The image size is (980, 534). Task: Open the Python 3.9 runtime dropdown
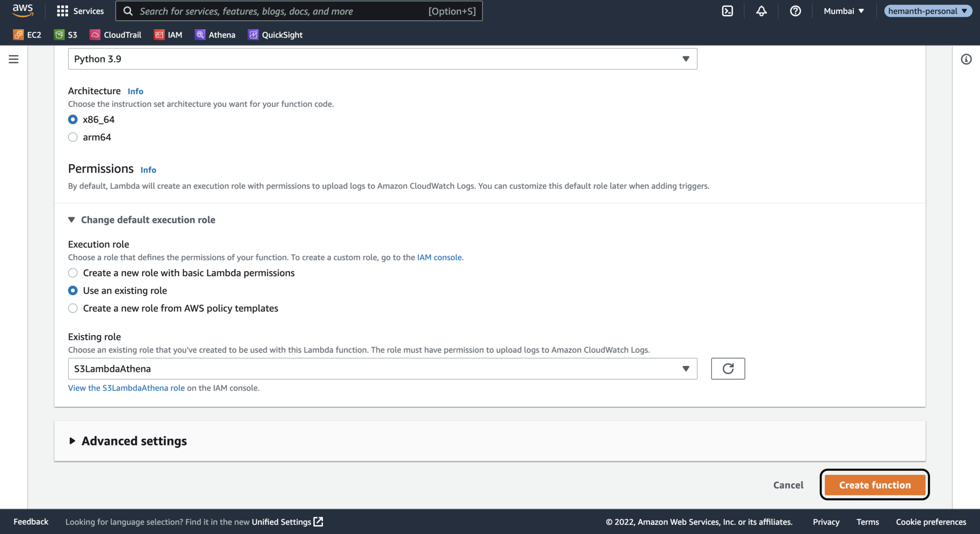686,58
